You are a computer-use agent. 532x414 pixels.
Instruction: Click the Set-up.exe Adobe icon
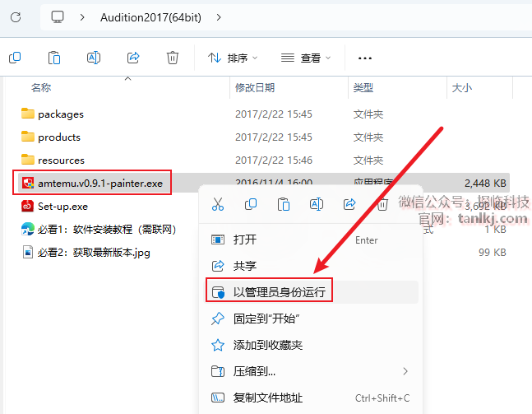(x=27, y=206)
